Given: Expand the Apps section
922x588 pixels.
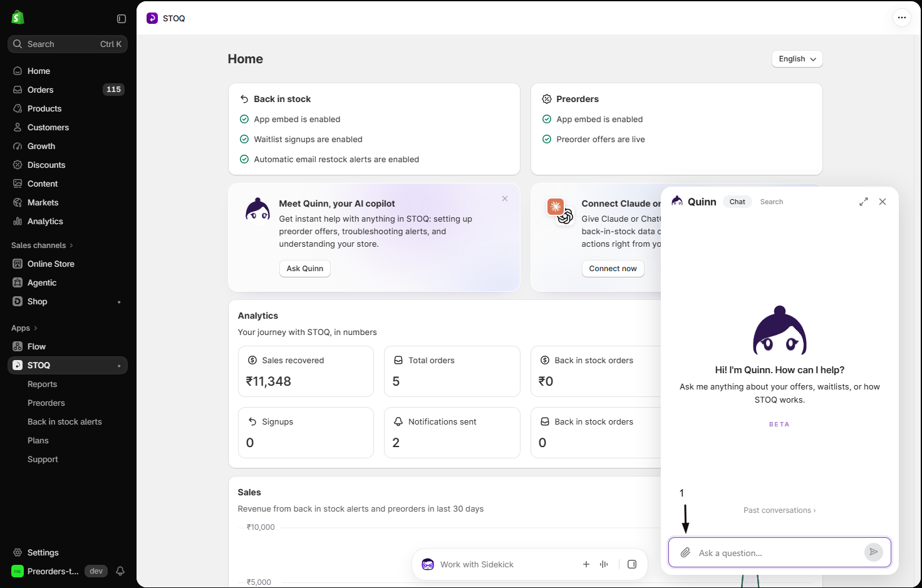Looking at the screenshot, I should (x=24, y=328).
